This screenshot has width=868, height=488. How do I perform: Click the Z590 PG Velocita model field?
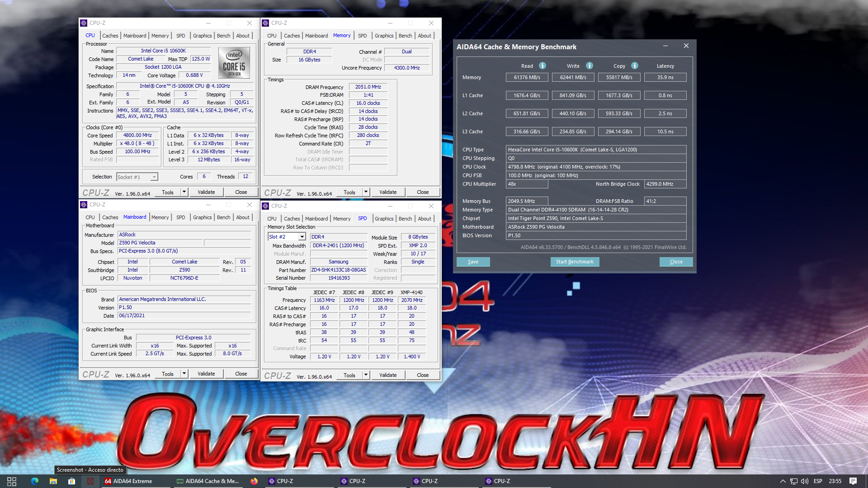[x=160, y=243]
